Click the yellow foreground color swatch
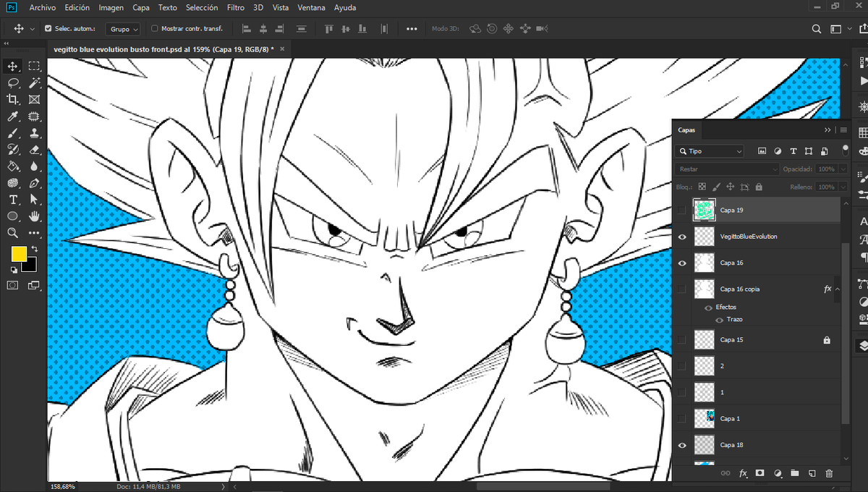This screenshot has width=868, height=492. pos(18,254)
